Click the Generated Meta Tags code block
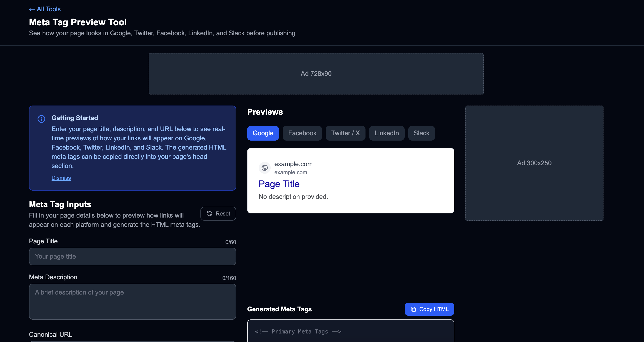 click(x=350, y=331)
